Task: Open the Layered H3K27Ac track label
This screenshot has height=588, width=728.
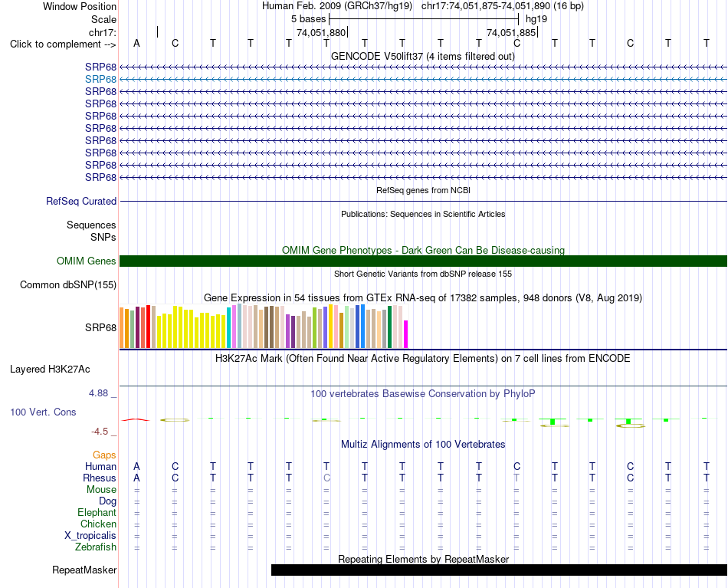Action: pos(50,370)
